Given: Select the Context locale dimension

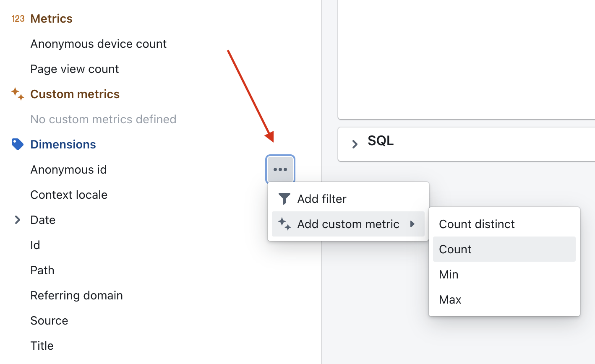Looking at the screenshot, I should click(69, 195).
